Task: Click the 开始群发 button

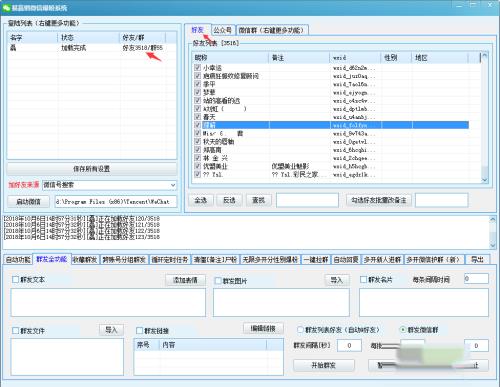Action: coord(323,365)
